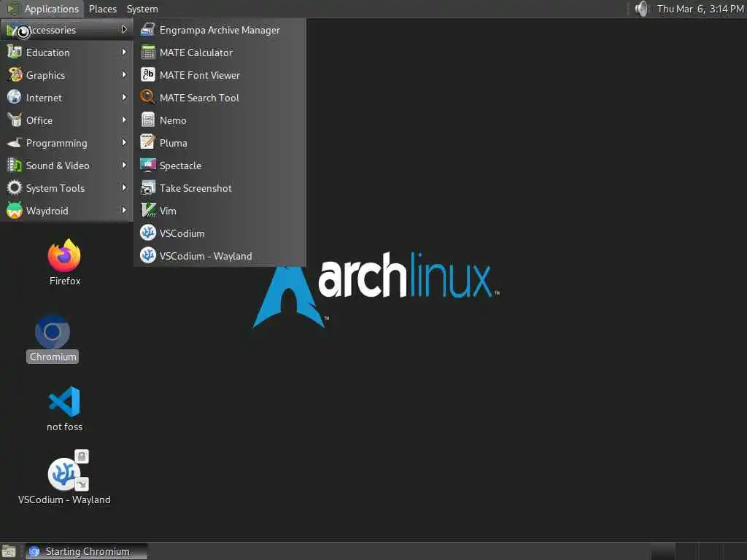This screenshot has width=747, height=560.
Task: Click the Graphics category icon
Action: pos(15,75)
